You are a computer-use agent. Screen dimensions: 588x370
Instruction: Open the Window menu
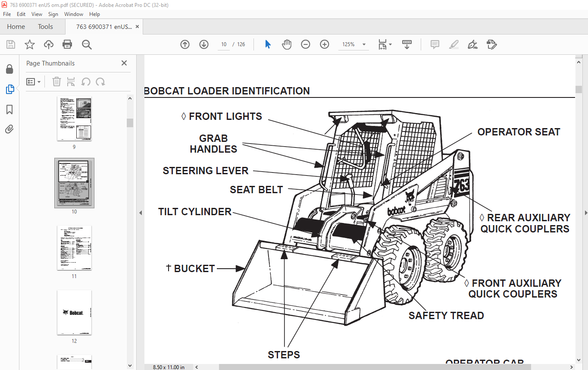[x=74, y=14]
